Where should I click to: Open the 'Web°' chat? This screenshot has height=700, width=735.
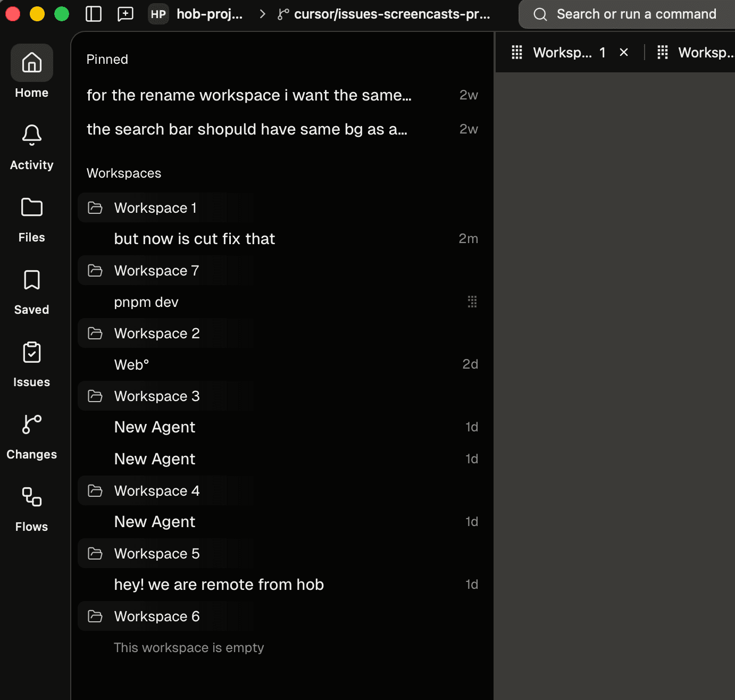pos(282,364)
